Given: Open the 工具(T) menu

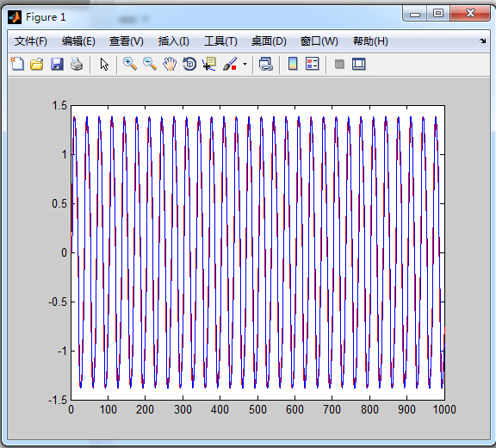Looking at the screenshot, I should pos(220,41).
